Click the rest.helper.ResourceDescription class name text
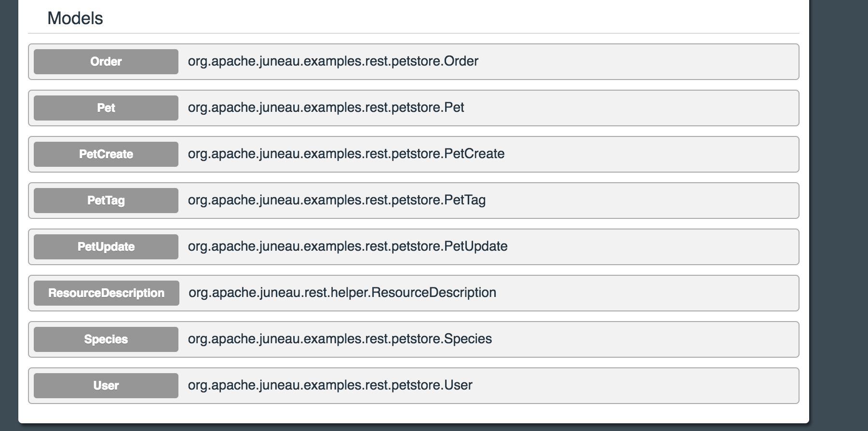Viewport: 868px width, 431px height. coord(342,293)
